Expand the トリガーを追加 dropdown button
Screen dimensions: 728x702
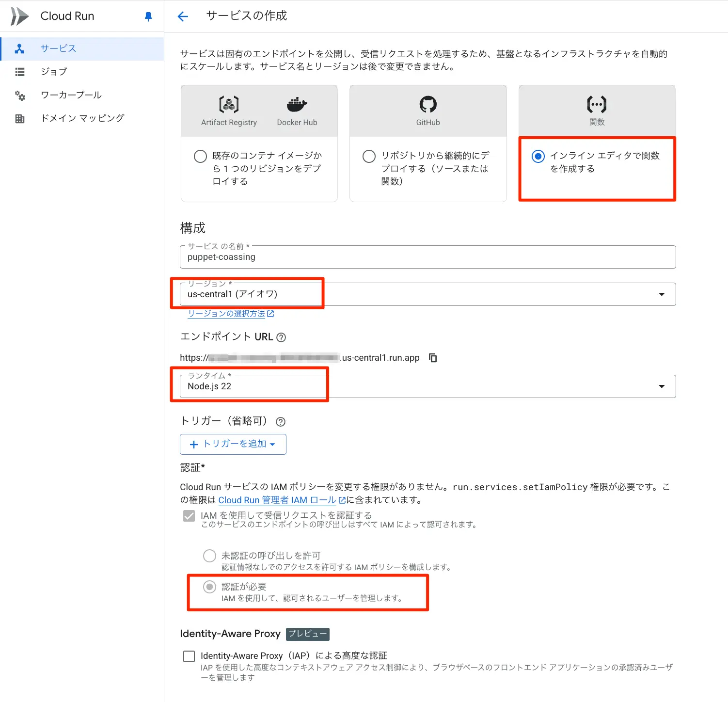233,444
